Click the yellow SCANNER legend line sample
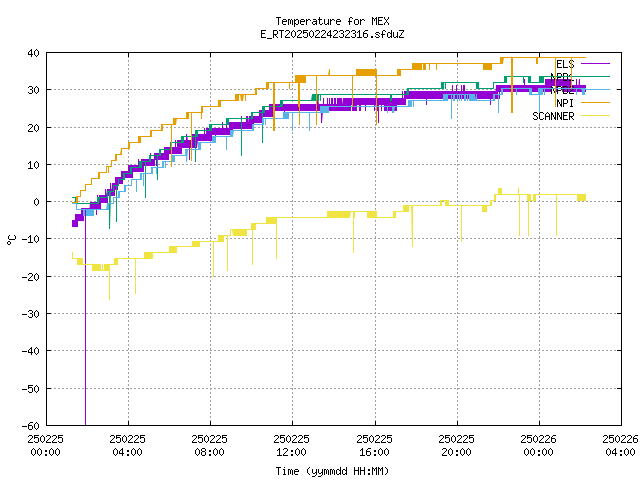Viewport: 640px width, 480px height. 595,116
